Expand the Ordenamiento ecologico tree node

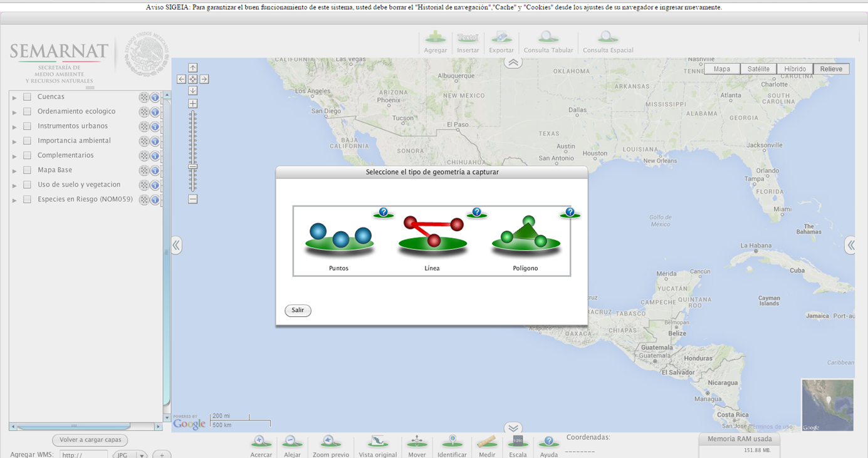coord(14,112)
